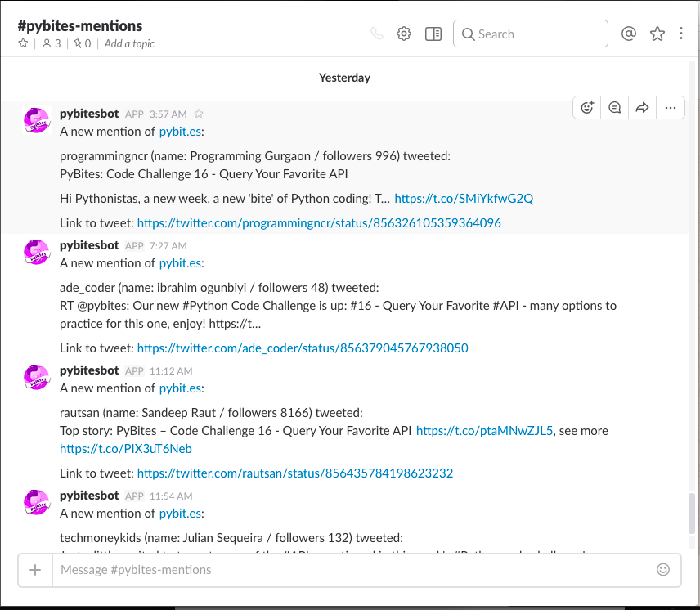
Task: Click text 'programmingncr (name: Programming Gurgaon'
Action: 186,156
